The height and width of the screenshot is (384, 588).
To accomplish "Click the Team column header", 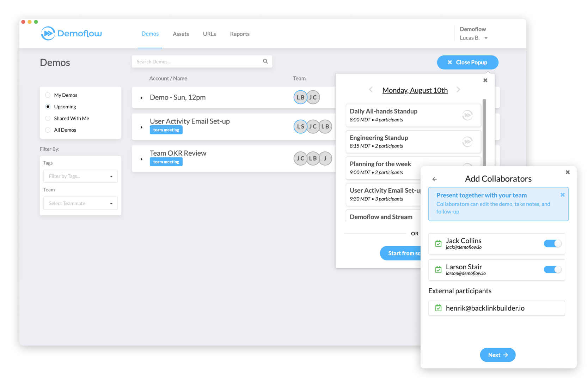I will pos(299,78).
